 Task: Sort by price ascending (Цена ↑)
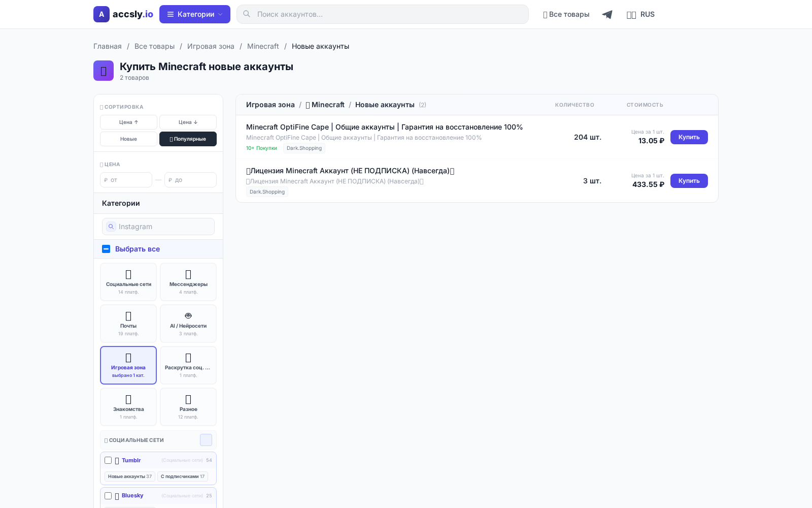[128, 122]
